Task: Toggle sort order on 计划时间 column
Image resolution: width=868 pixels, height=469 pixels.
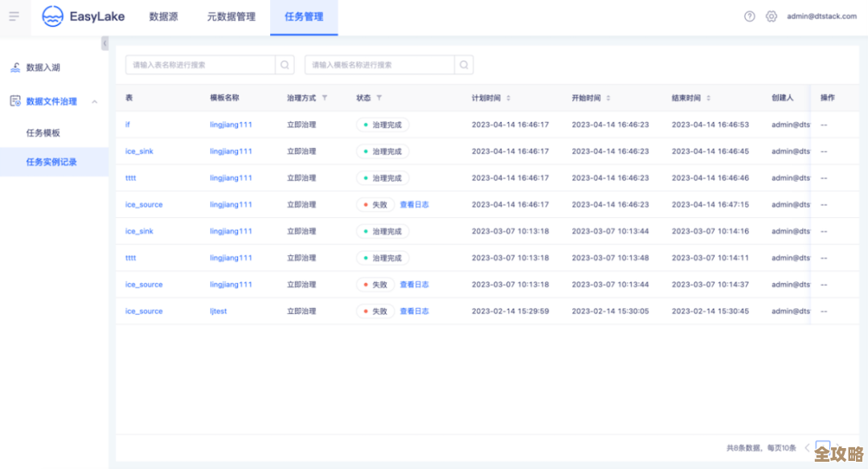Action: click(x=510, y=97)
